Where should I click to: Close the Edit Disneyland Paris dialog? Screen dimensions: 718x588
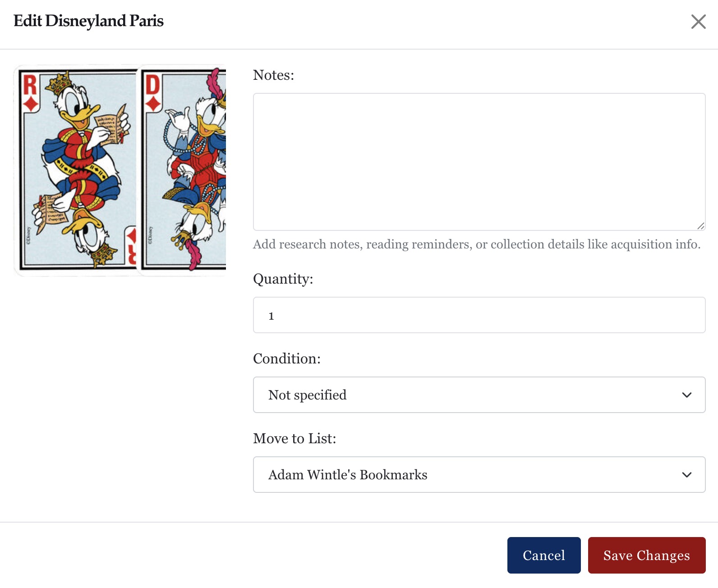coord(699,21)
